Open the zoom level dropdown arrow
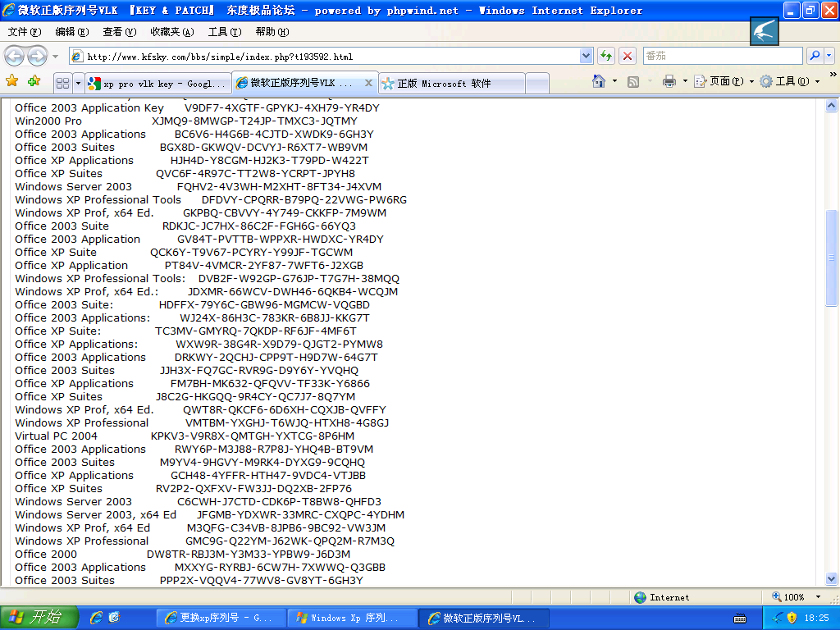The image size is (840, 630). pos(818,597)
